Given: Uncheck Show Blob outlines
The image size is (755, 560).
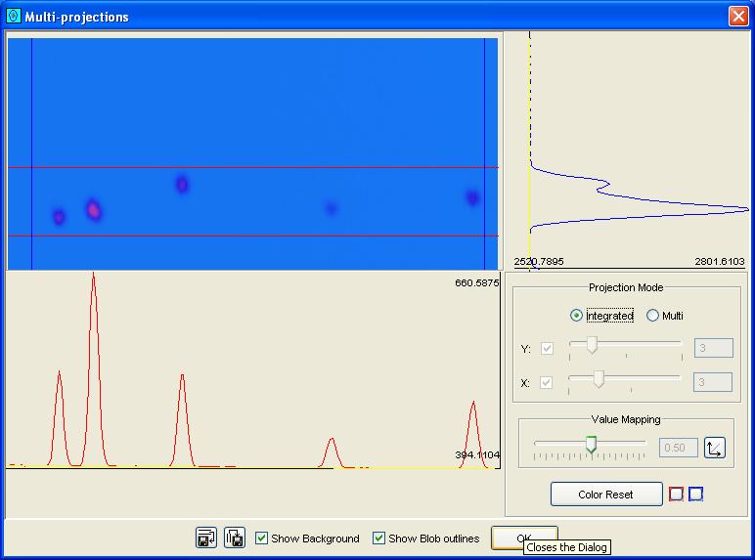Looking at the screenshot, I should coord(379,538).
